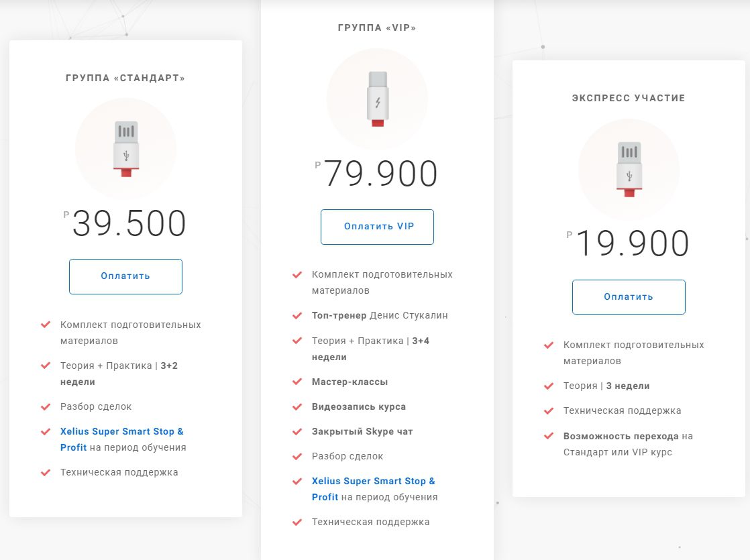Click checkmark next to Топ-тренер Денис Стукалин
Screen dimensions: 750x560
297,315
